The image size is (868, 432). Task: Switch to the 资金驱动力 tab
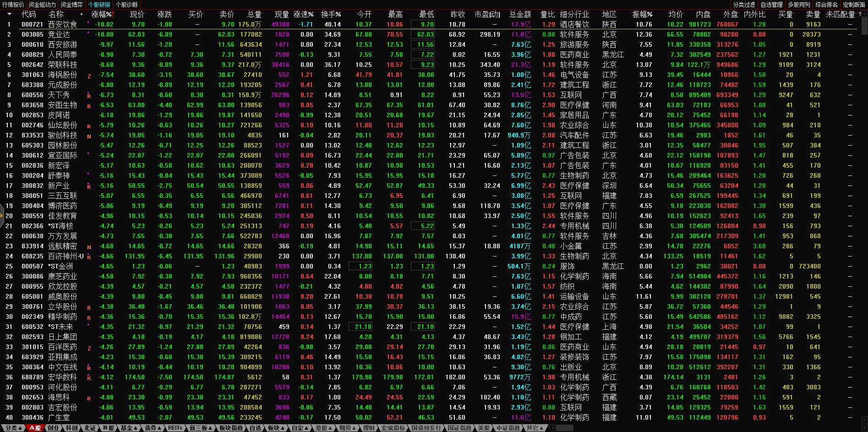(42, 5)
